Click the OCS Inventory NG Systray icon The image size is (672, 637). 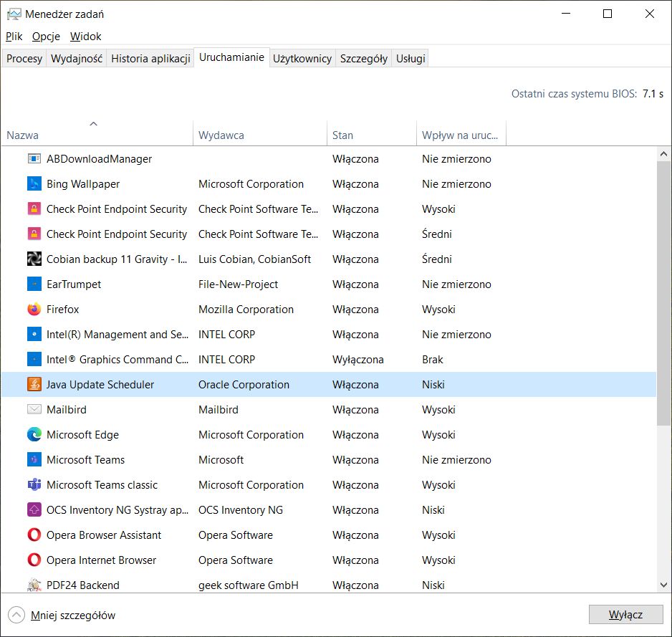click(x=34, y=510)
